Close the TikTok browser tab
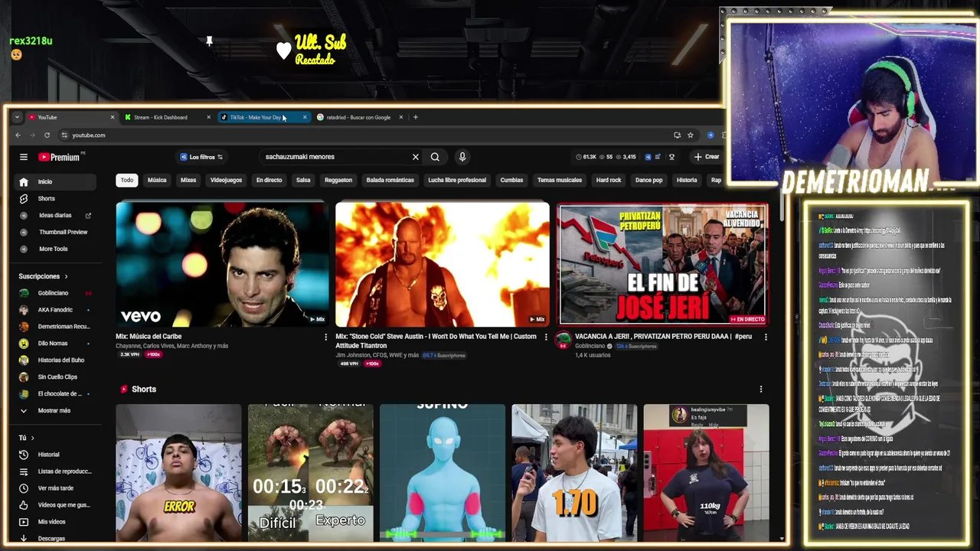 305,117
